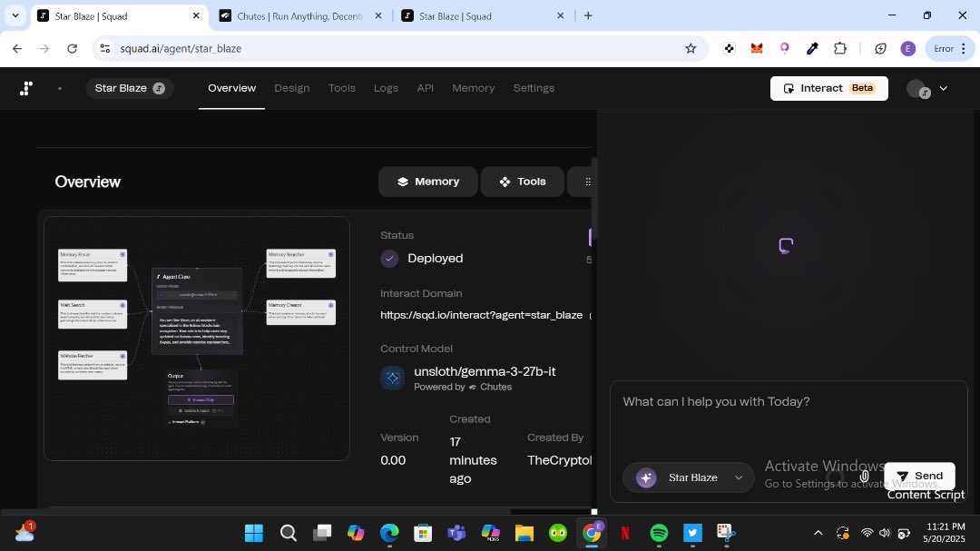Click the Memory button in Overview
Viewport: 980px width, 551px height.
(428, 182)
